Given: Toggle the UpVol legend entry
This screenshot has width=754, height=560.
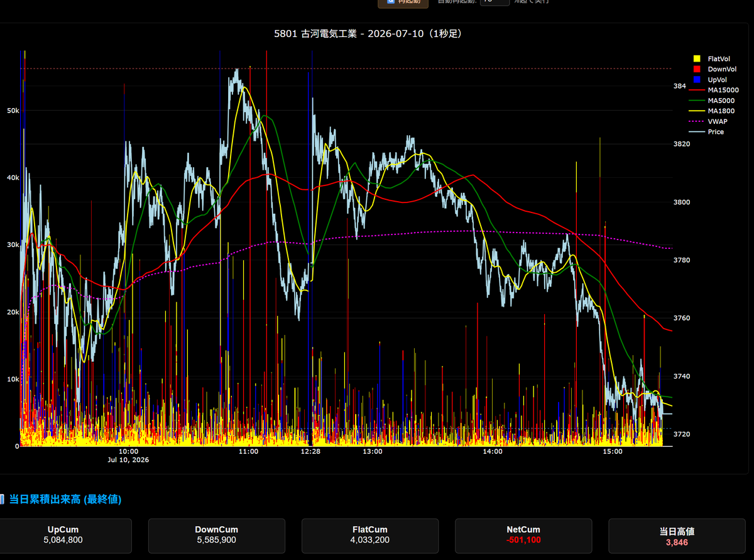Looking at the screenshot, I should tap(714, 80).
